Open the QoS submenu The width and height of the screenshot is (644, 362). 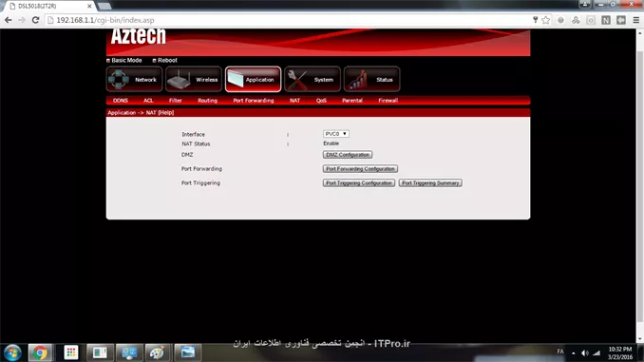[321, 101]
